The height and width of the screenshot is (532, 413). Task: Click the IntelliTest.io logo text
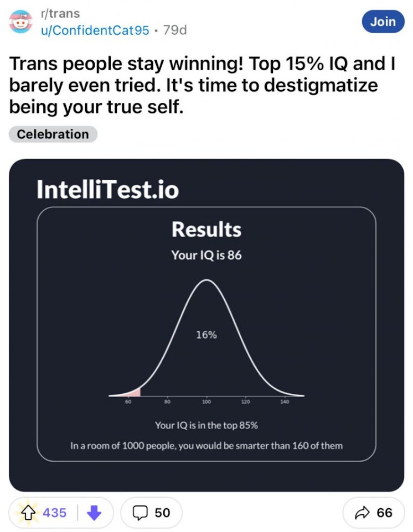107,189
